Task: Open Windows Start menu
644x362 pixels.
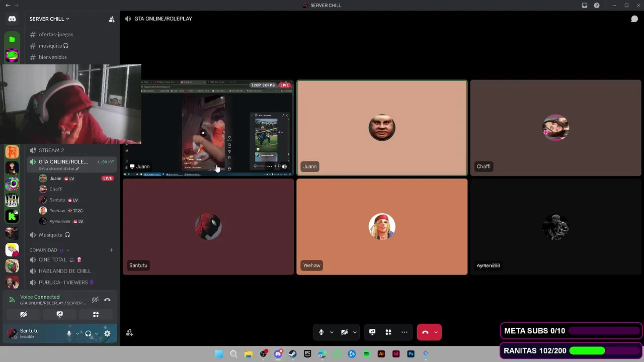Action: click(219, 354)
